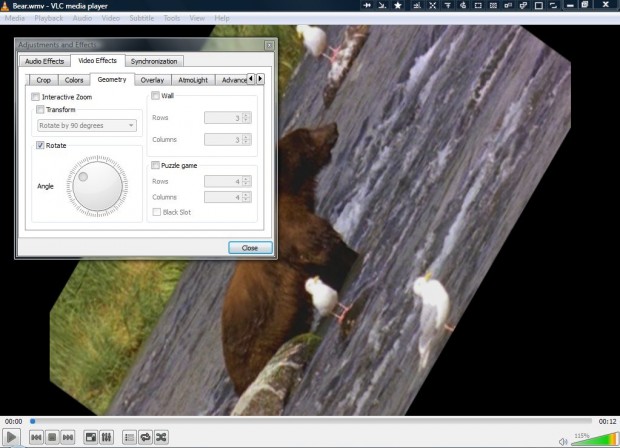Screen dimensions: 620x448
Task: Click the playback seek bar handle
Action: (33, 422)
